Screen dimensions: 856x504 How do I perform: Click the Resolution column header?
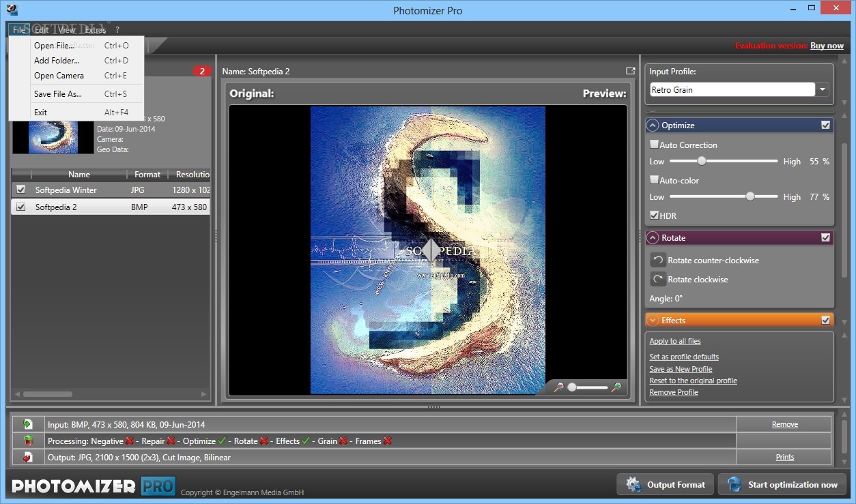pos(191,174)
